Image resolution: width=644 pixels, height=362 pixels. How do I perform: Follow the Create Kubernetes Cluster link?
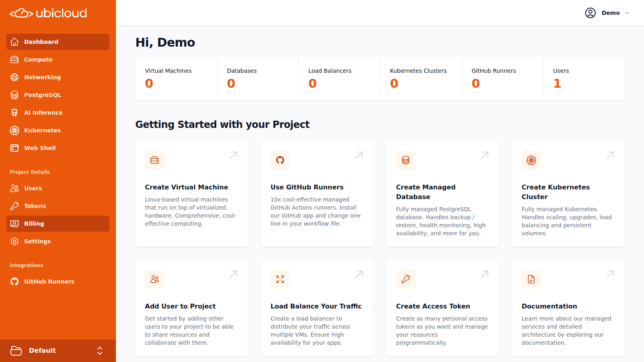click(x=555, y=192)
